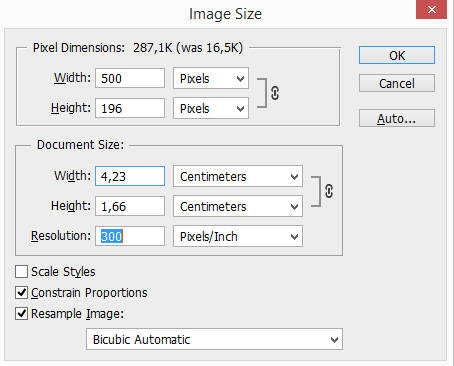This screenshot has height=366, width=454.
Task: Click the Document Size Height field showing 1,66
Action: coord(130,206)
